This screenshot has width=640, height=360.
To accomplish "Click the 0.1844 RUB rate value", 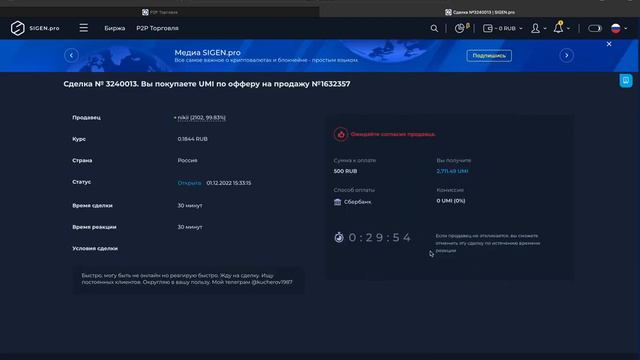I will (x=193, y=139).
